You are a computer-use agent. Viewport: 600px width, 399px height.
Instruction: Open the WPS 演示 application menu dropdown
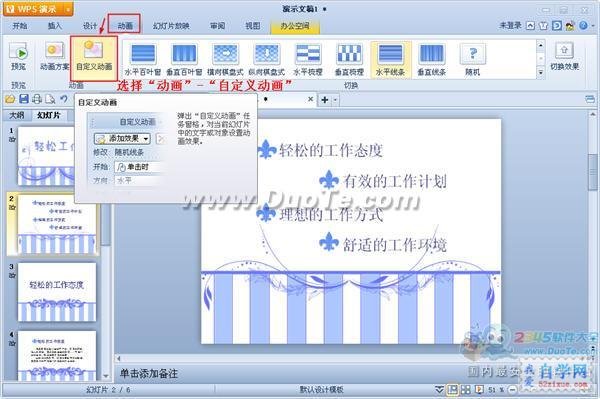(x=68, y=9)
